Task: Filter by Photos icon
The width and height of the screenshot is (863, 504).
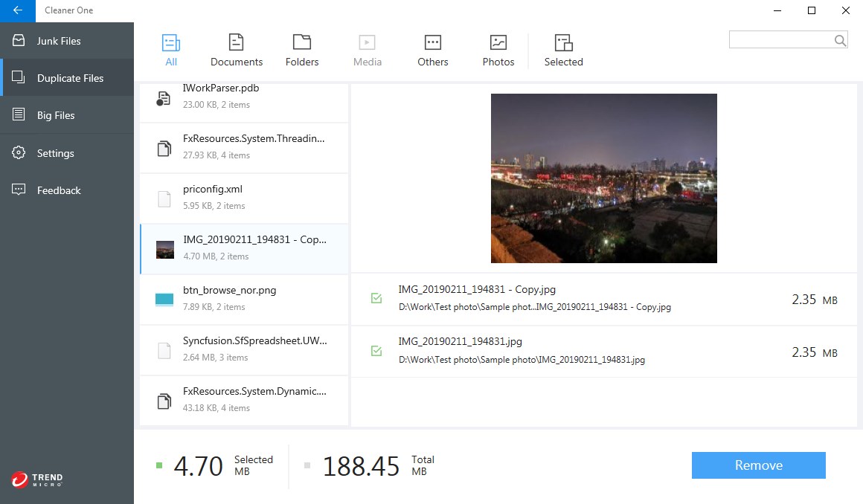Action: pyautogui.click(x=498, y=42)
